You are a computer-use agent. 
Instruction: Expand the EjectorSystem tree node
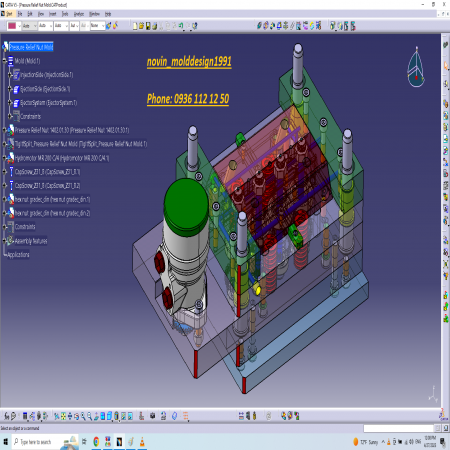(x=10, y=103)
